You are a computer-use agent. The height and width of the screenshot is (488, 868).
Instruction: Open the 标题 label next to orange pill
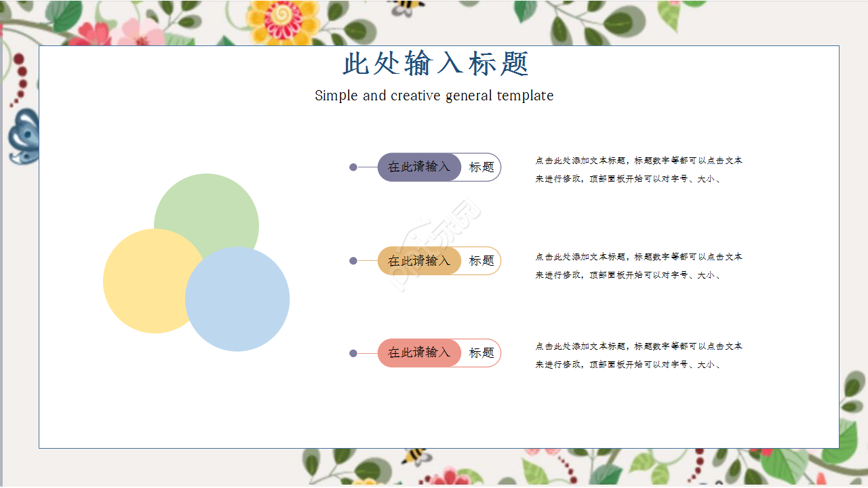481,260
